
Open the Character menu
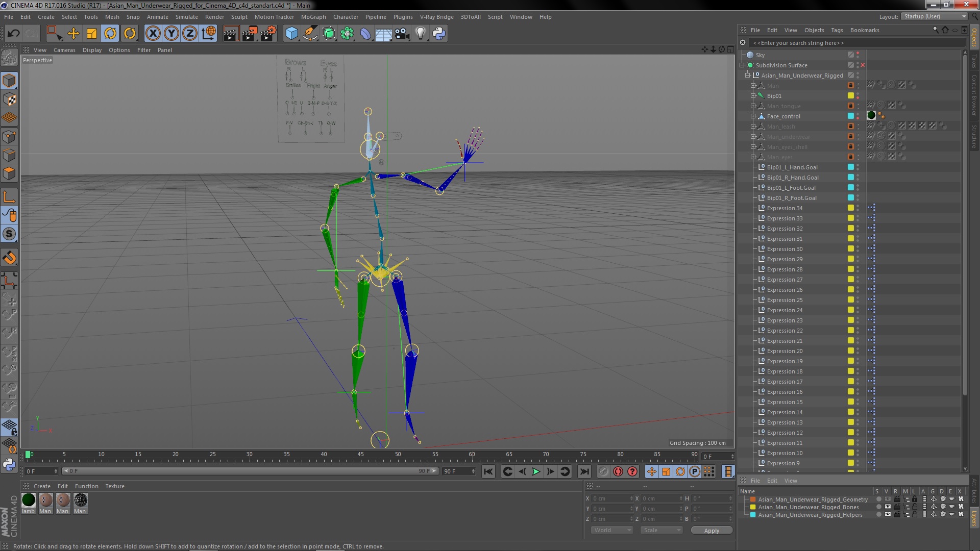point(346,17)
